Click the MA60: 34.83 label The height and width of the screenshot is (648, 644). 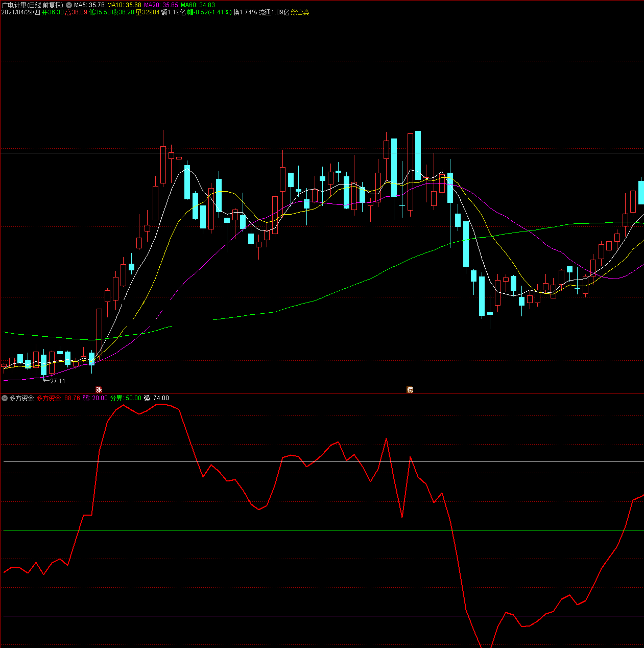coord(198,5)
